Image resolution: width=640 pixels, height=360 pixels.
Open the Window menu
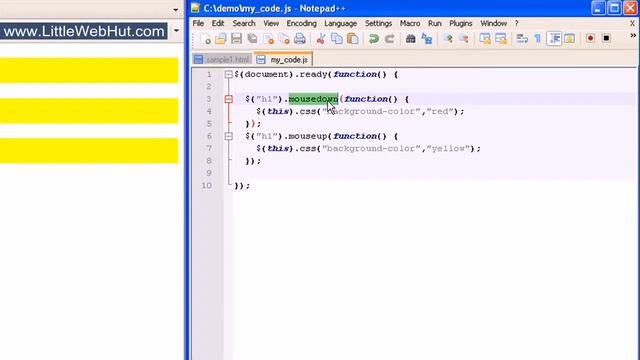(493, 23)
